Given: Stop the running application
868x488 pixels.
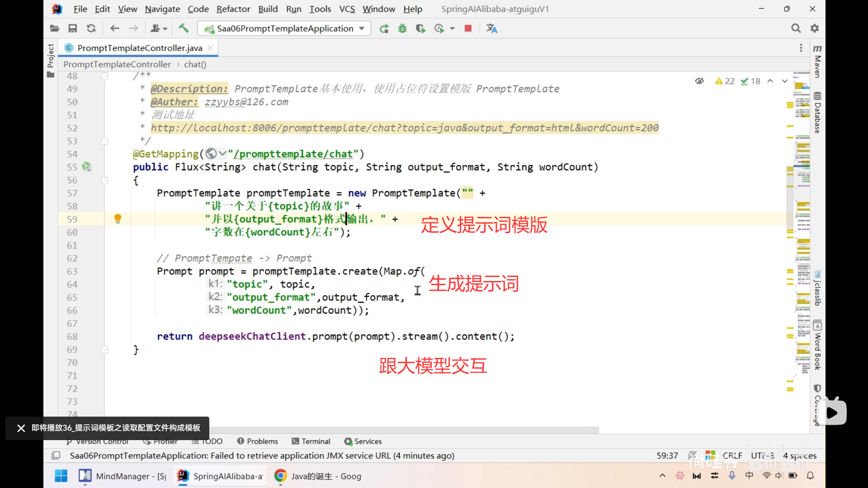Looking at the screenshot, I should point(468,28).
